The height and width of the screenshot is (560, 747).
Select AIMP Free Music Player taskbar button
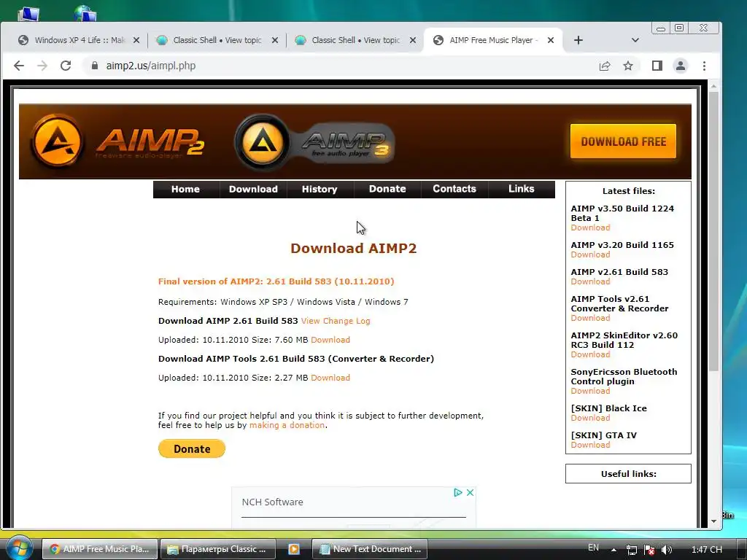click(99, 549)
